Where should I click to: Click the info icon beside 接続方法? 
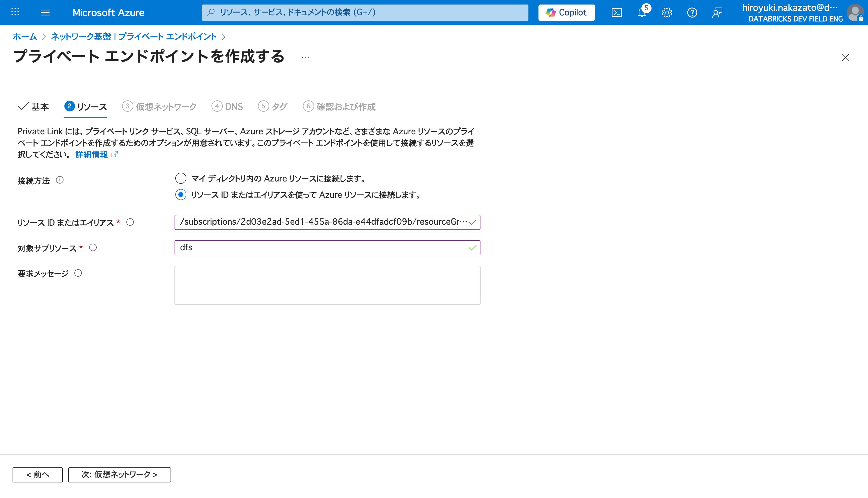click(60, 180)
